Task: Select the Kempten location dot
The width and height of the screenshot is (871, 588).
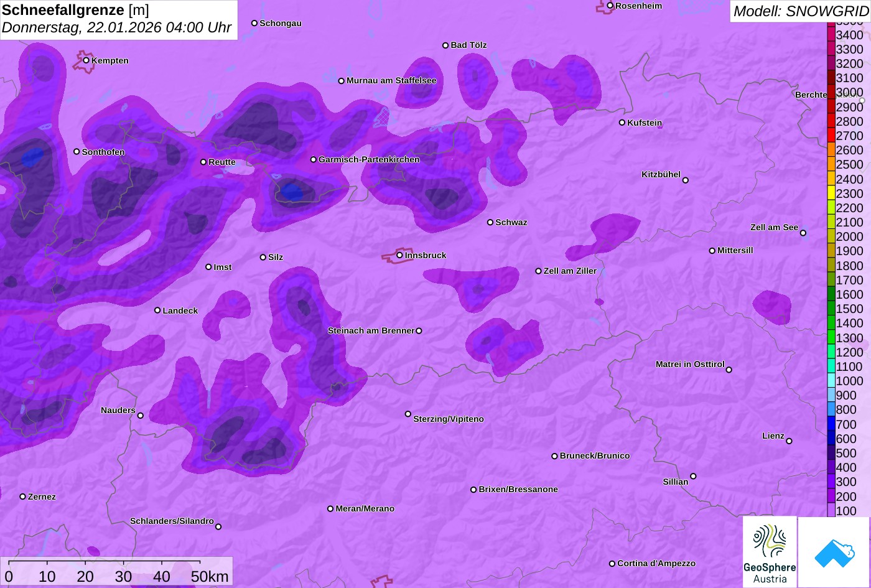Action: point(86,60)
